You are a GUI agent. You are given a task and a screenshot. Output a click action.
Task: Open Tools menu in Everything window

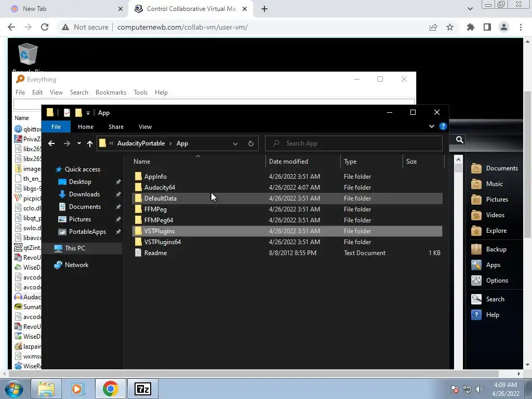coord(140,92)
